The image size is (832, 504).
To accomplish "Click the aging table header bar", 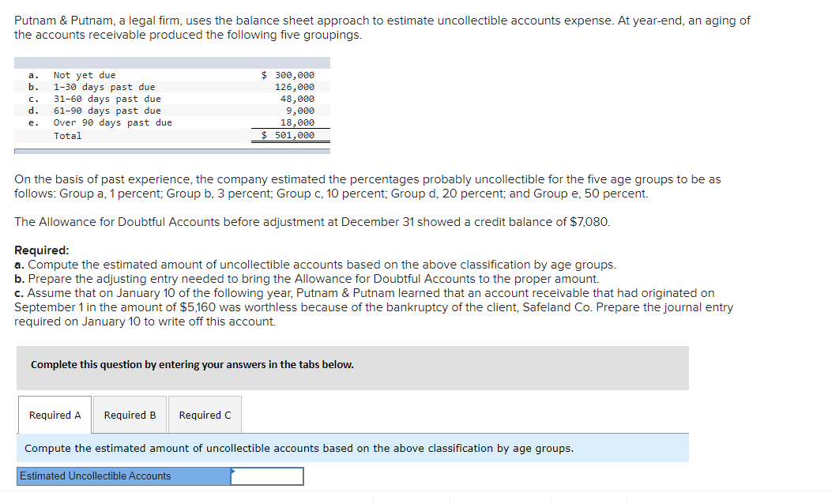I will (172, 62).
